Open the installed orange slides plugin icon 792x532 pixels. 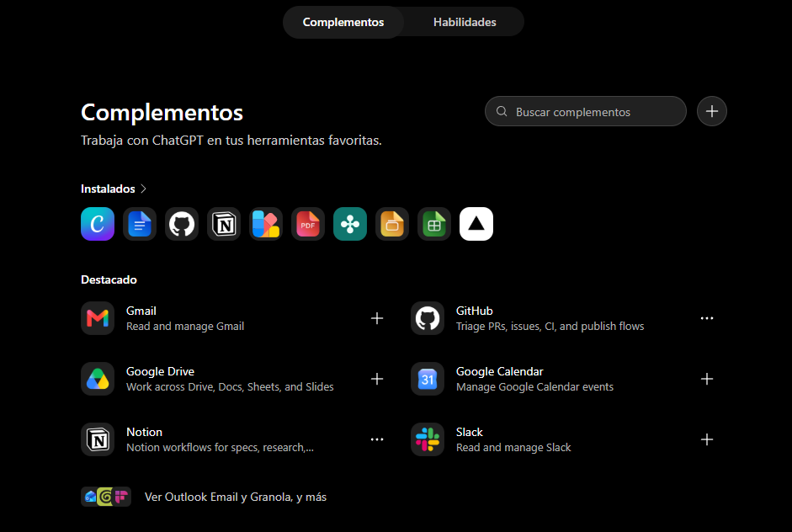(392, 224)
